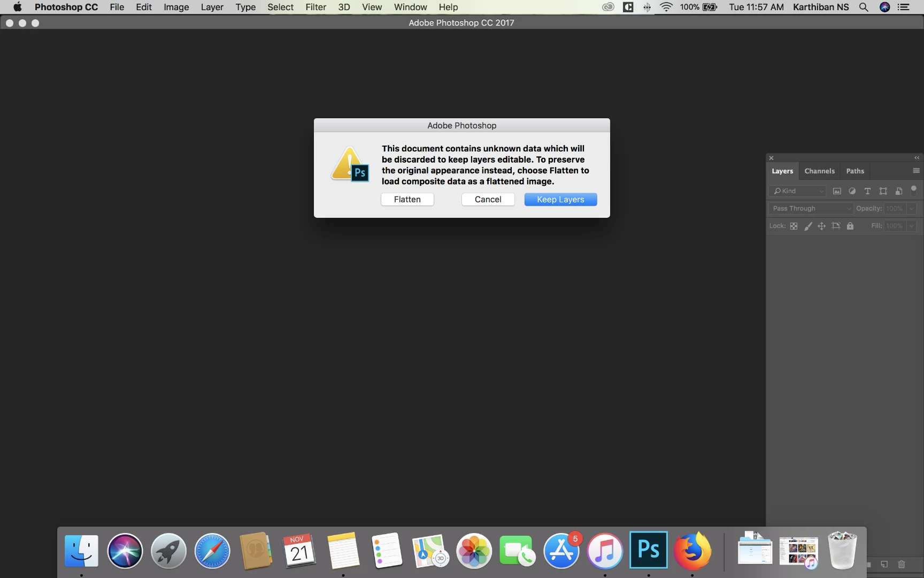Open the Help menu

pyautogui.click(x=448, y=7)
